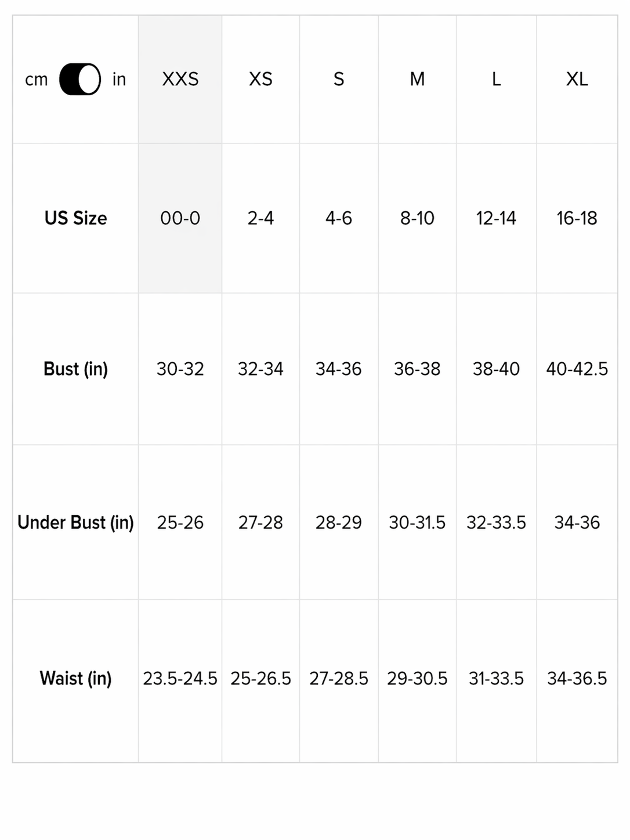Click the "cm" unit label
Screen dimensions: 630x840
click(x=36, y=80)
